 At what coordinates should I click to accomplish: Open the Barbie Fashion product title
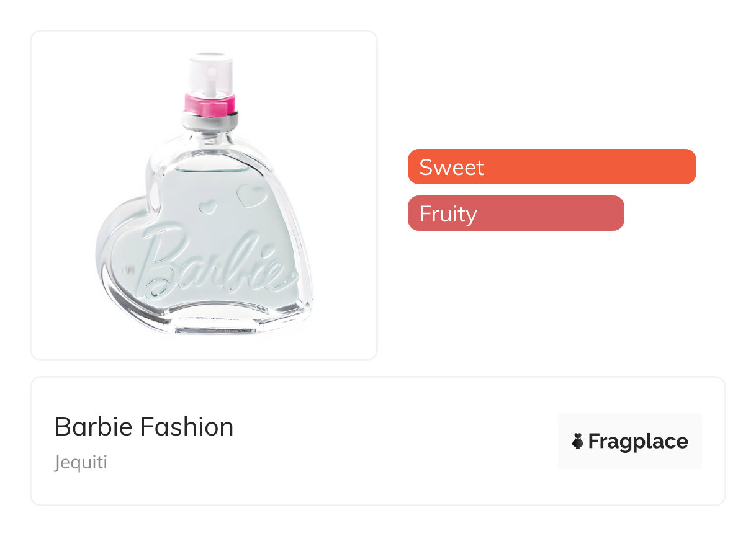click(144, 427)
